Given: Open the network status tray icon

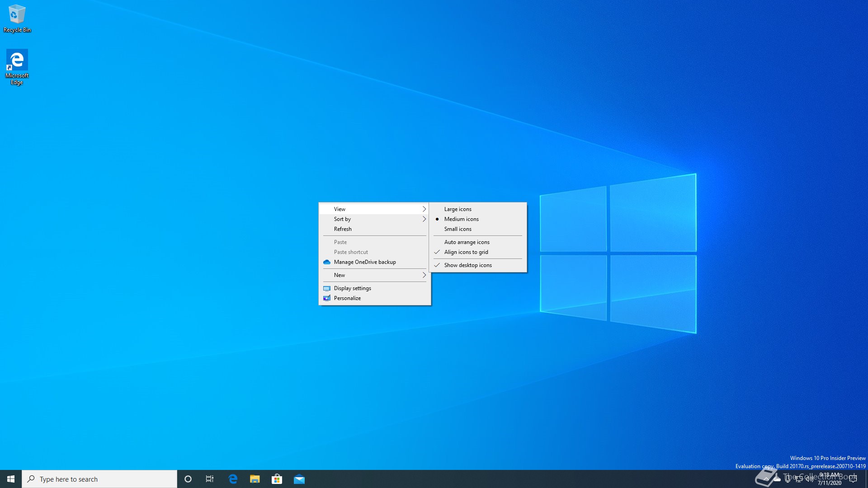Looking at the screenshot, I should pyautogui.click(x=799, y=479).
